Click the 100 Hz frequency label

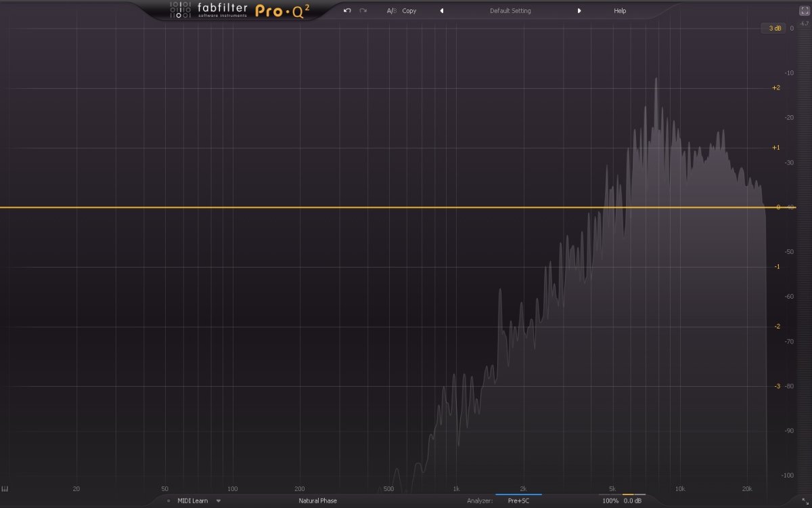point(233,489)
